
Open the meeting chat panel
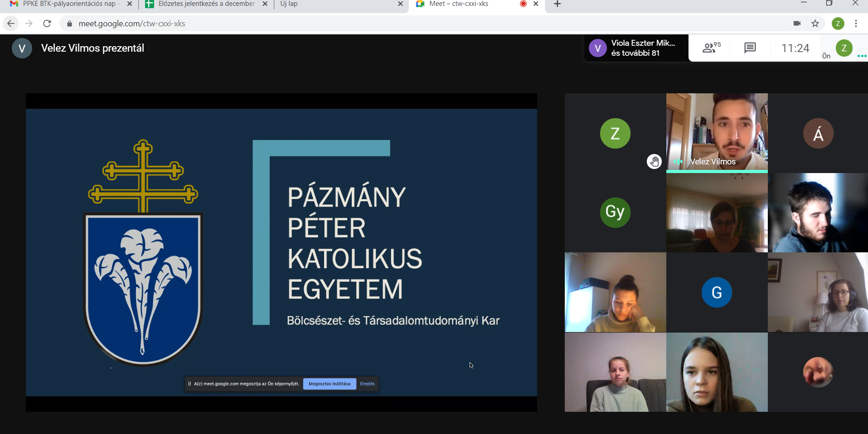[750, 48]
